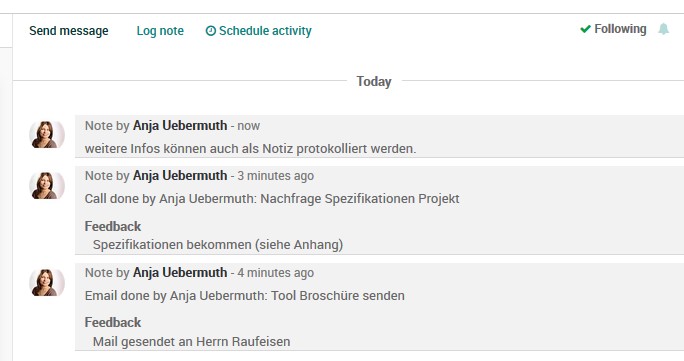
Task: Click author name on the Call done note
Action: click(180, 176)
